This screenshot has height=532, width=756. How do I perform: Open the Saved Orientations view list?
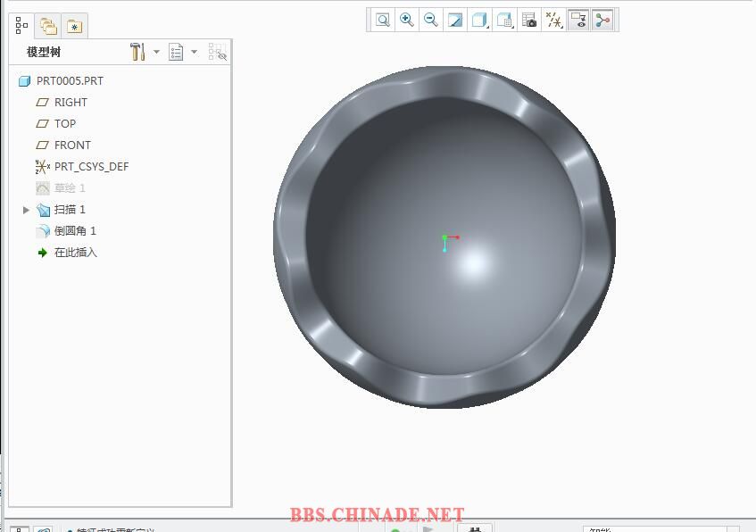(x=505, y=20)
